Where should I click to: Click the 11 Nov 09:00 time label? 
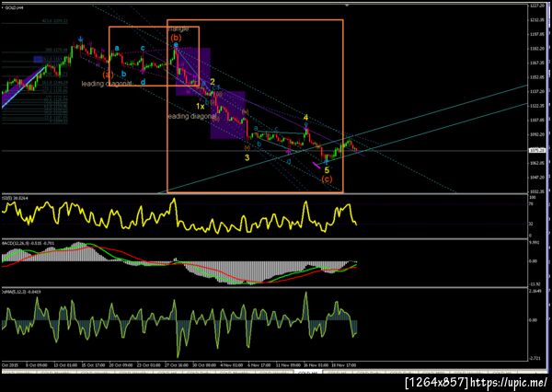click(x=288, y=365)
